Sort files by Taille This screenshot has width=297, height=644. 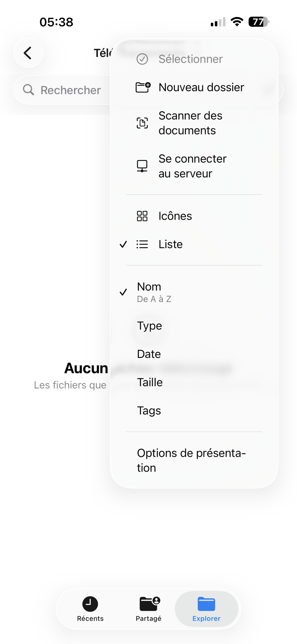(x=150, y=382)
